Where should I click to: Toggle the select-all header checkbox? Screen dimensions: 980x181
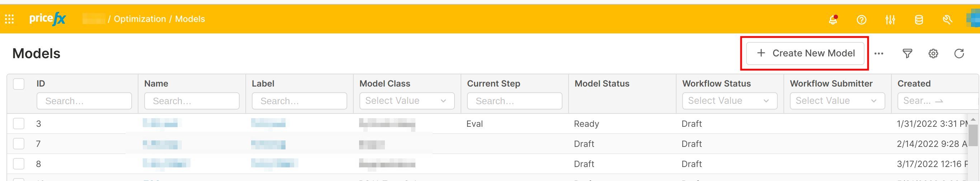(x=19, y=84)
